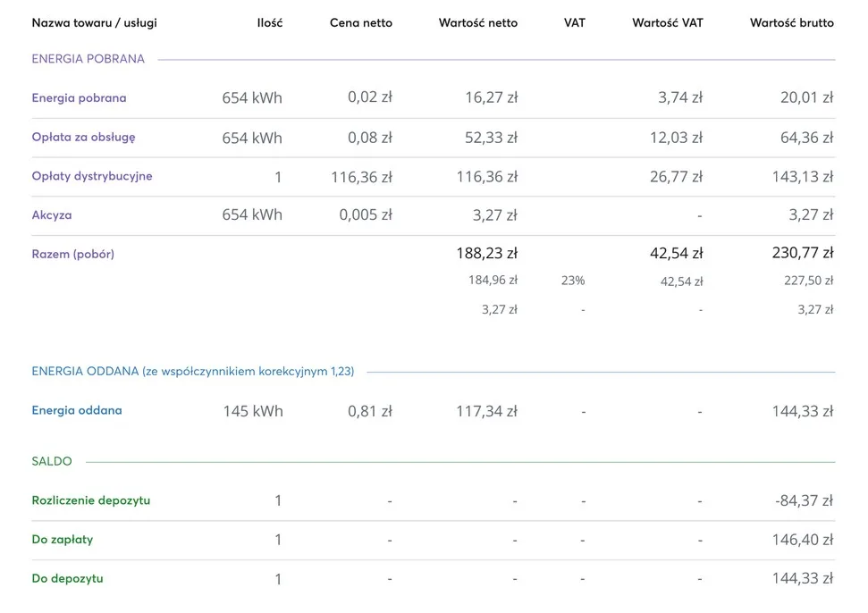The width and height of the screenshot is (868, 613).
Task: Click the 'Akcyza' row label
Action: 52,215
